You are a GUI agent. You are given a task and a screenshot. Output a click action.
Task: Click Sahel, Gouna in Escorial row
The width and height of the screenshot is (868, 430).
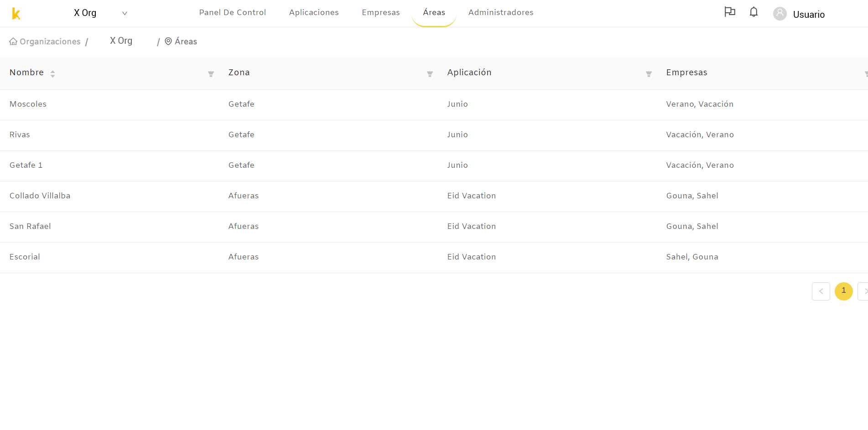[x=692, y=257]
